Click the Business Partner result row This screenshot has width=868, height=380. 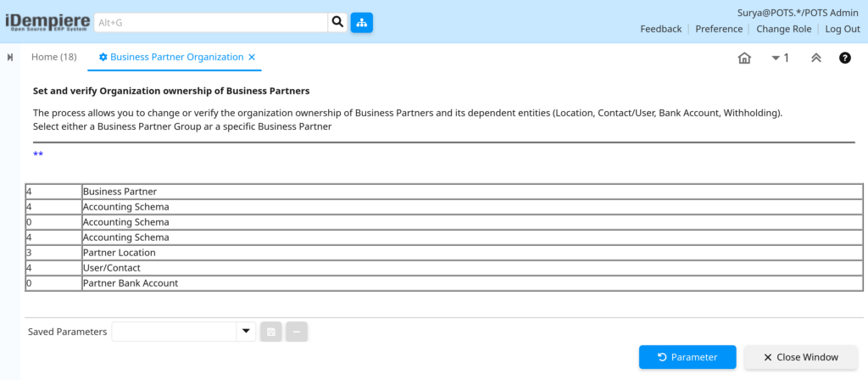(x=444, y=192)
